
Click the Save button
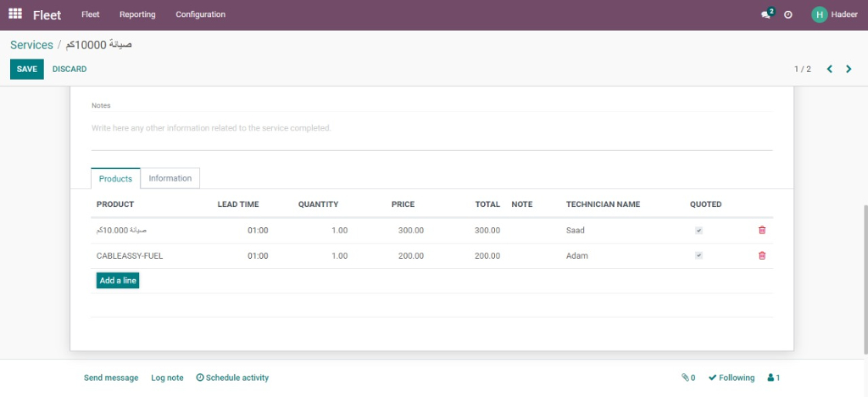(26, 69)
